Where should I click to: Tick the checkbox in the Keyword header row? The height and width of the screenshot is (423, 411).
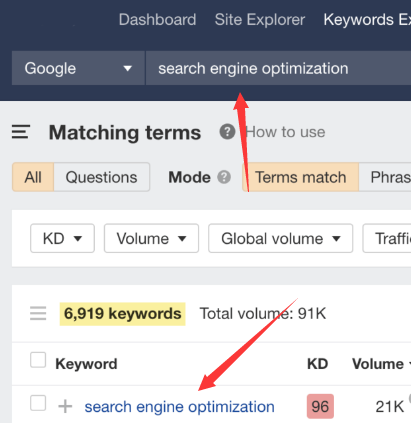coord(38,360)
